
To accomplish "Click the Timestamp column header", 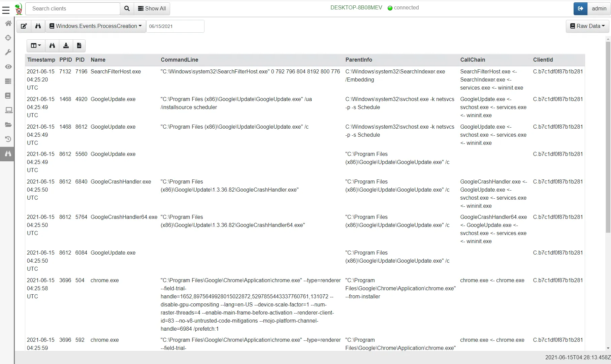I will (x=41, y=60).
